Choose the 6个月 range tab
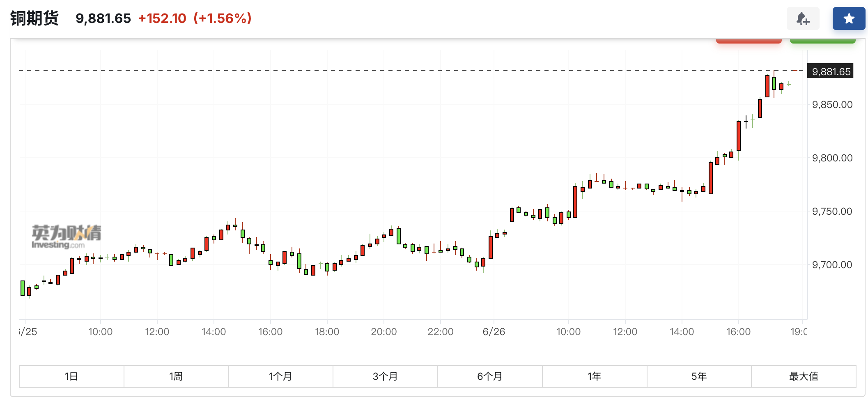The height and width of the screenshot is (400, 868). [x=490, y=376]
